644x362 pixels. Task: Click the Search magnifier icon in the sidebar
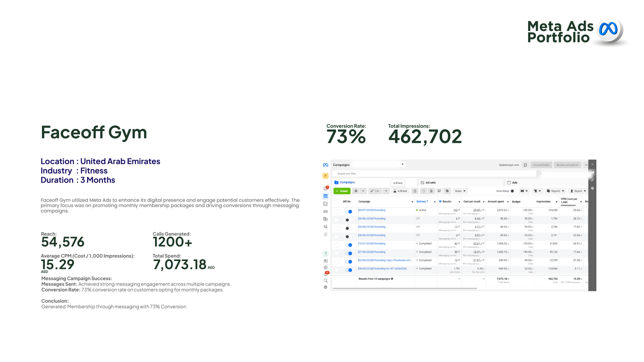pyautogui.click(x=326, y=281)
